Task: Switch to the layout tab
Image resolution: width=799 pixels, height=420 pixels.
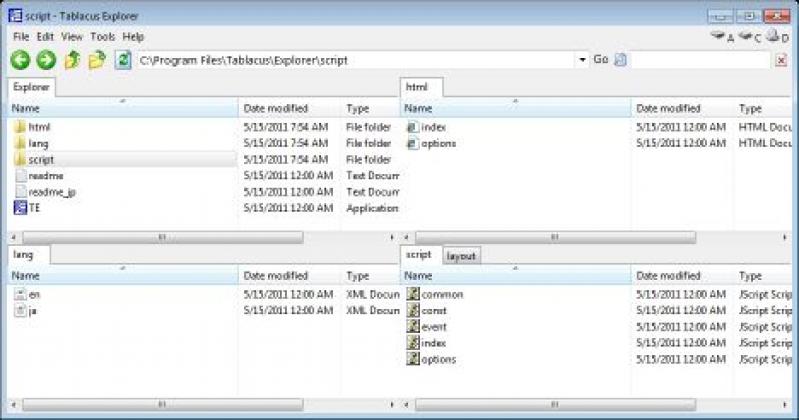Action: click(x=461, y=256)
